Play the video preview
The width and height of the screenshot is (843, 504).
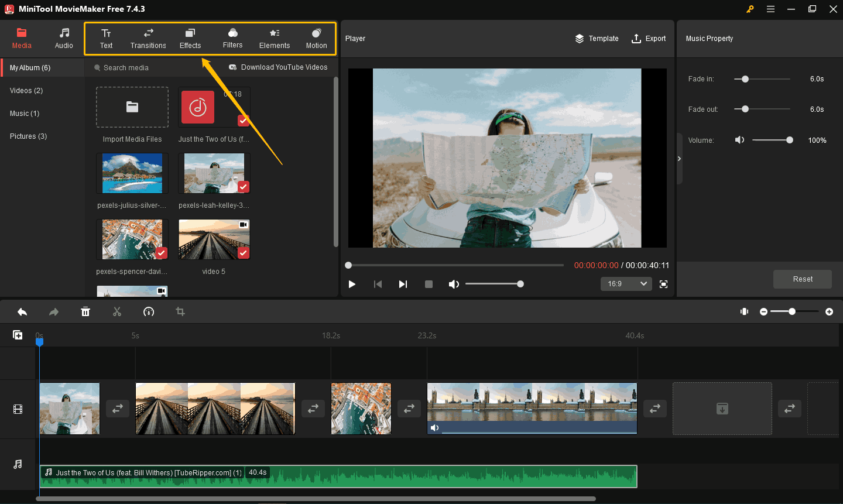(352, 284)
